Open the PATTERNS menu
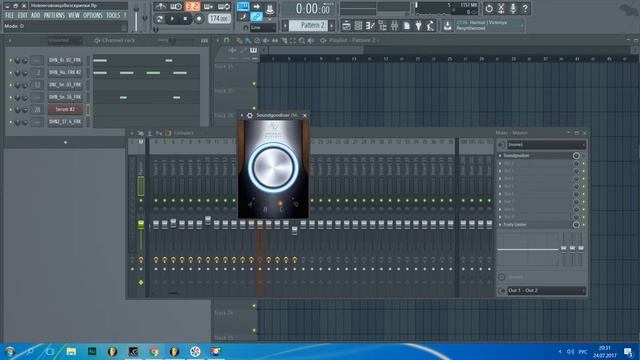640x360 pixels. tap(54, 16)
